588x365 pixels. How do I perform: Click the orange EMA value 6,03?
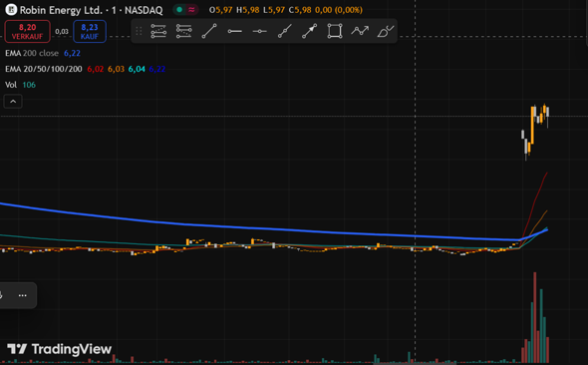116,69
